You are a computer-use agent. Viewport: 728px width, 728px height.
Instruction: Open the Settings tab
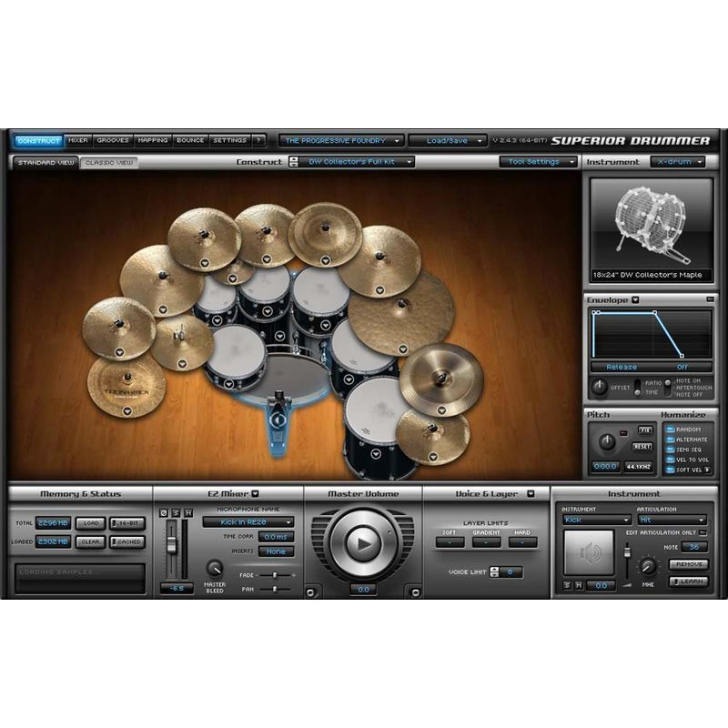[230, 141]
